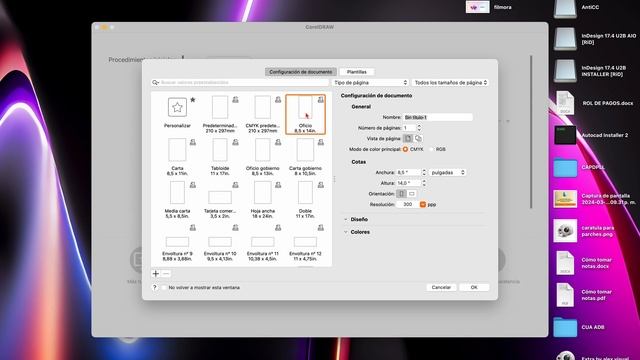The image size is (640, 360).
Task: Select the Media carta preset thumbnail
Action: (177, 193)
